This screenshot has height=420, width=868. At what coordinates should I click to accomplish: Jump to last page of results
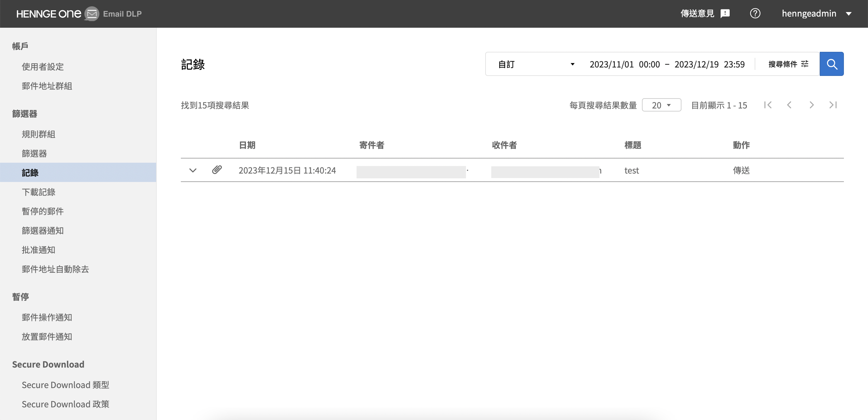click(833, 105)
